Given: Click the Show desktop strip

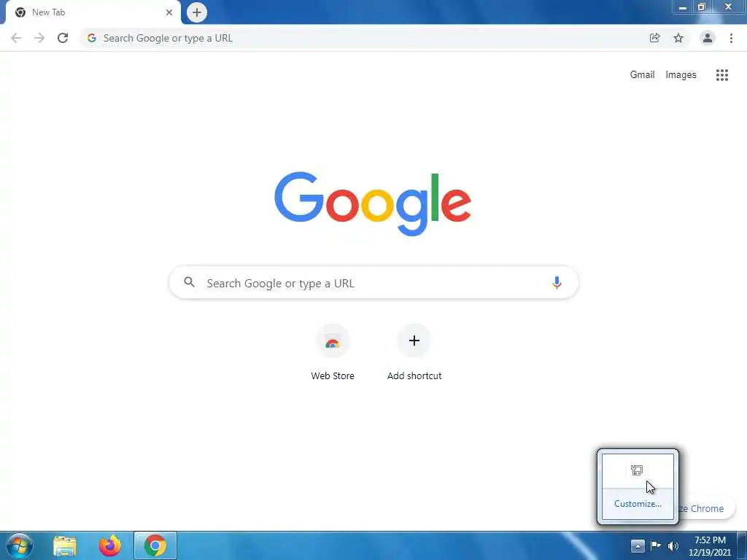Looking at the screenshot, I should (x=742, y=545).
